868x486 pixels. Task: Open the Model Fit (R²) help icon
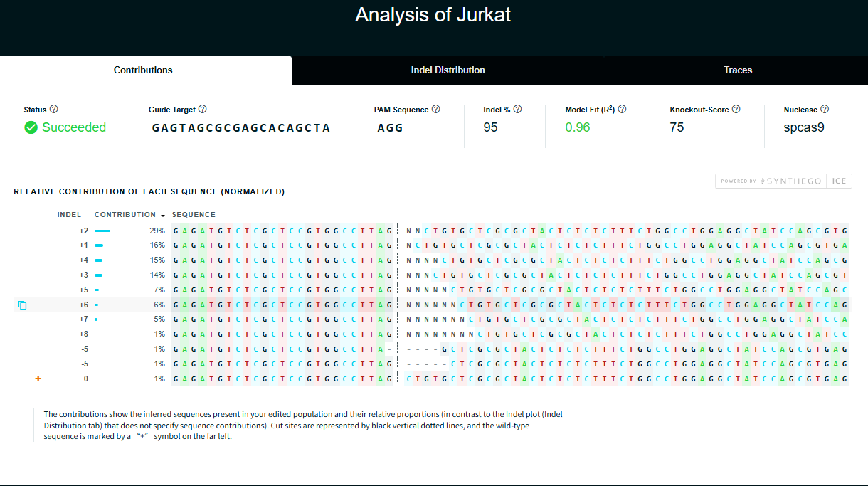(622, 109)
